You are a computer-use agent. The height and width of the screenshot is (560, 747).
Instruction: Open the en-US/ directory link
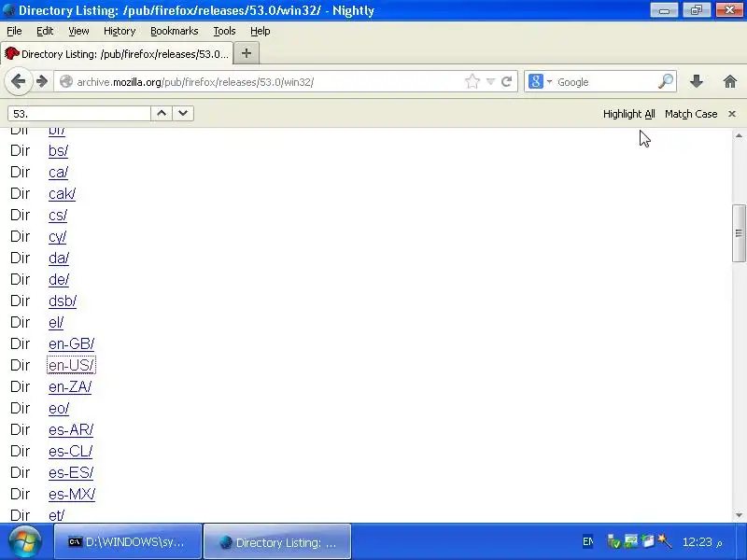pos(71,365)
